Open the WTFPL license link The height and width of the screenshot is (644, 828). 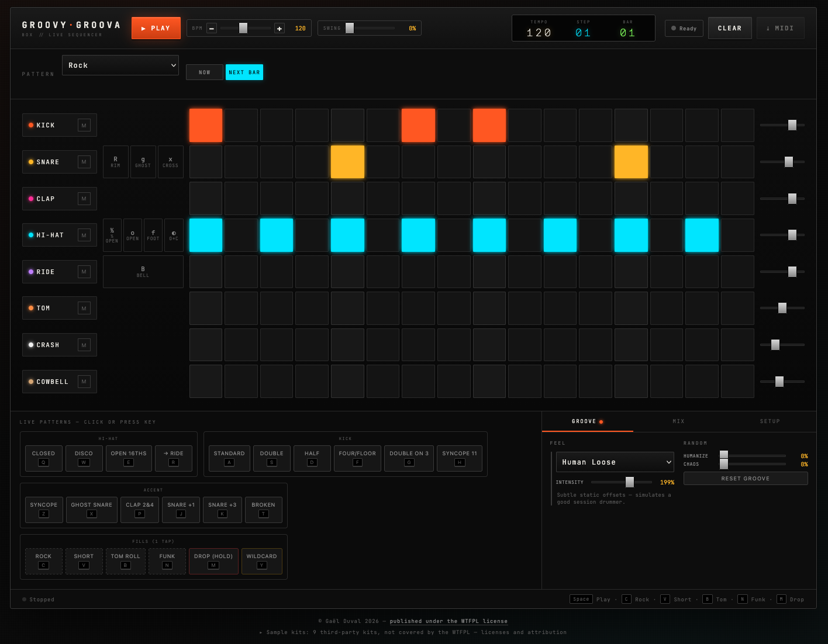(x=448, y=621)
